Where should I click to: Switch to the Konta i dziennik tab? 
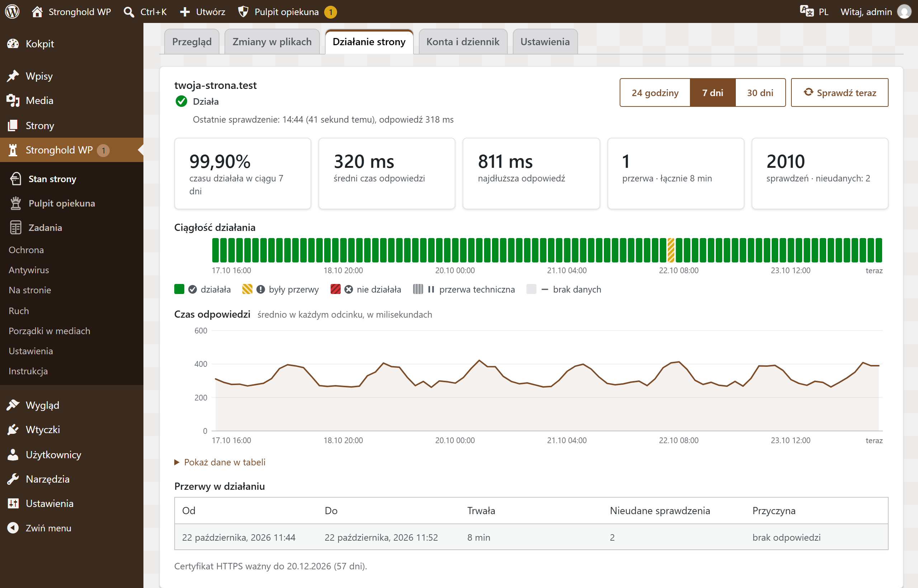(463, 42)
